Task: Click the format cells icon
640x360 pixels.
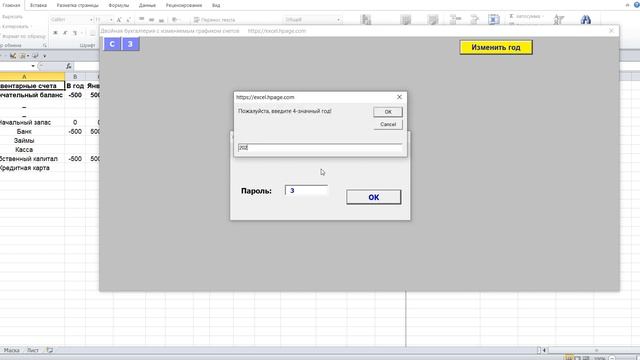Action: (494, 19)
